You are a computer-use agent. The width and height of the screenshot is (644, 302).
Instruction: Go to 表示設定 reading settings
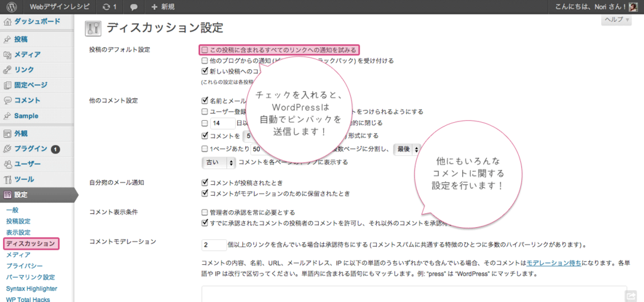tap(18, 232)
